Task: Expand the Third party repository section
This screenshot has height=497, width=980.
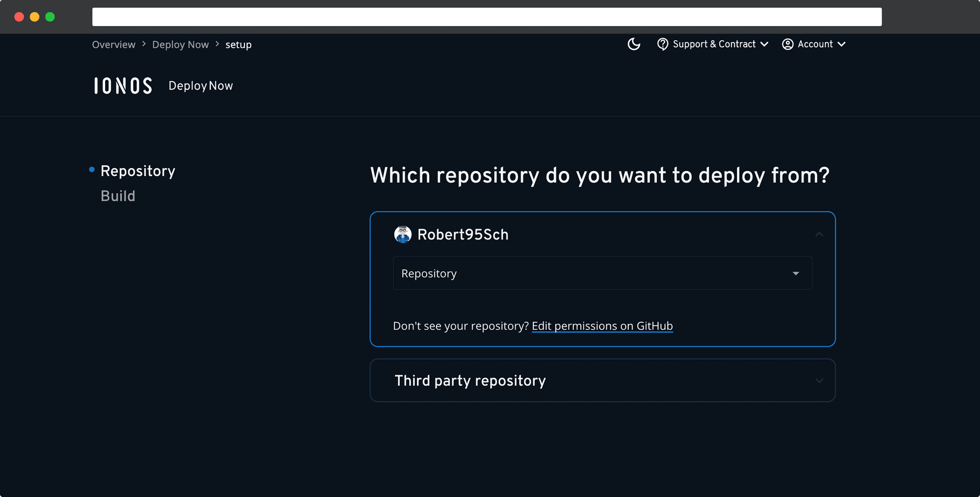Action: pyautogui.click(x=819, y=381)
